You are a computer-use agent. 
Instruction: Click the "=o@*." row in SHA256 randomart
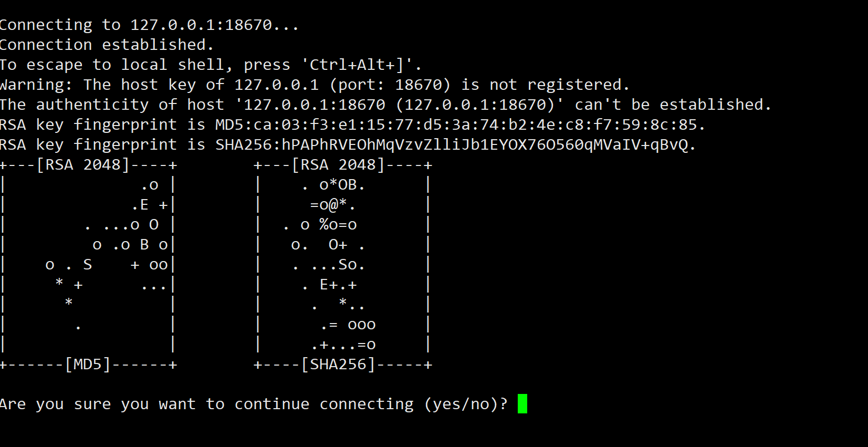click(x=333, y=205)
